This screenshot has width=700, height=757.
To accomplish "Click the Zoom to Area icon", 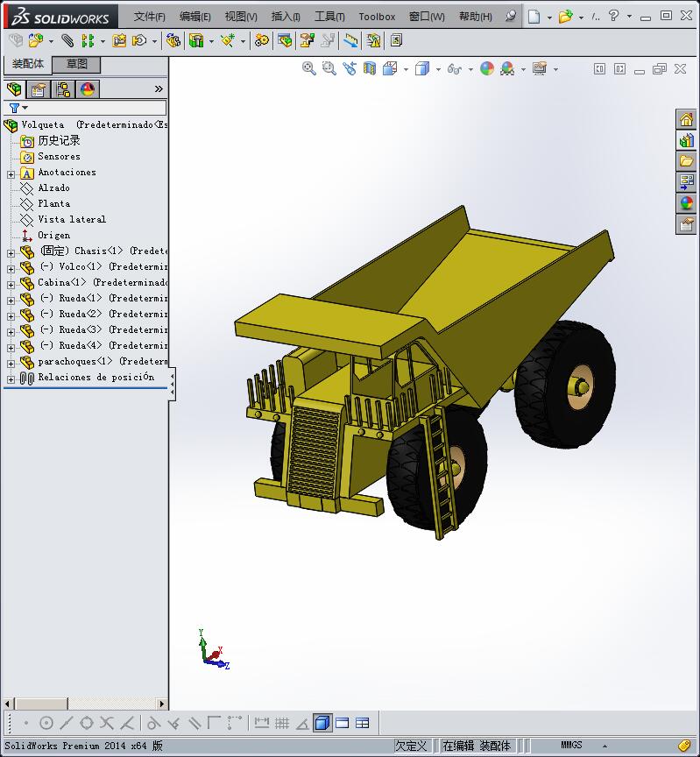I will (x=329, y=69).
